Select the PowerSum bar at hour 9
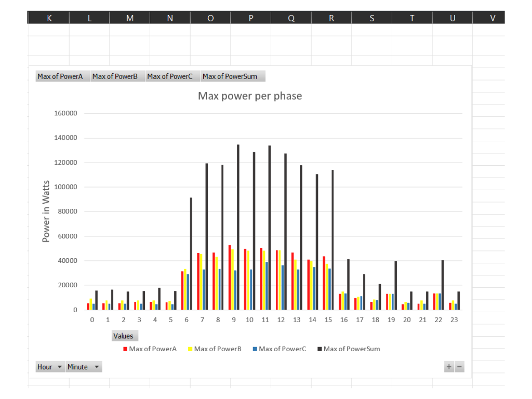532x399 pixels. point(238,227)
